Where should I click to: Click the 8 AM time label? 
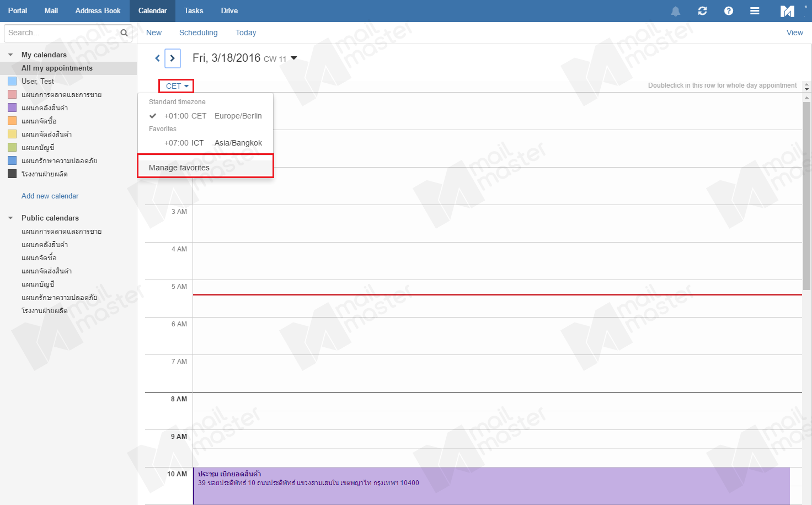179,399
